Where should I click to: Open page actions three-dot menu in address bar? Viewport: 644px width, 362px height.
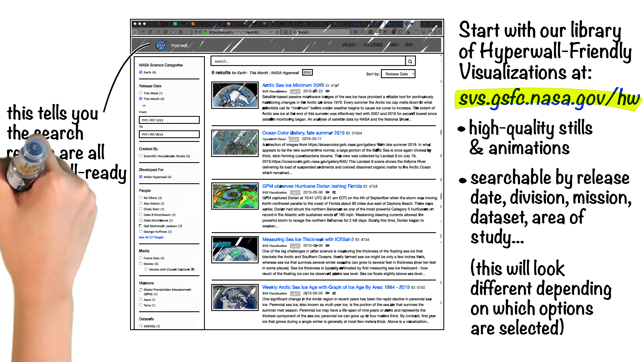[271, 32]
